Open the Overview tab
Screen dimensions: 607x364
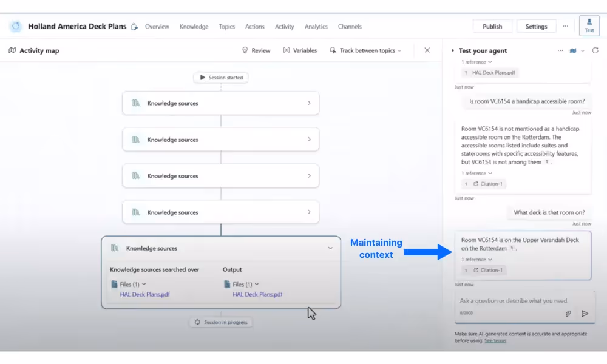157,26
